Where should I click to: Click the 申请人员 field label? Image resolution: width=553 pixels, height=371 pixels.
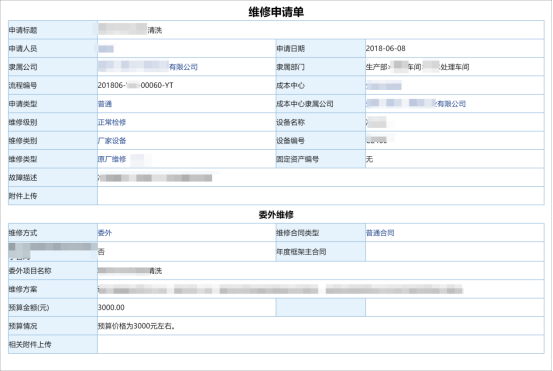pos(23,48)
